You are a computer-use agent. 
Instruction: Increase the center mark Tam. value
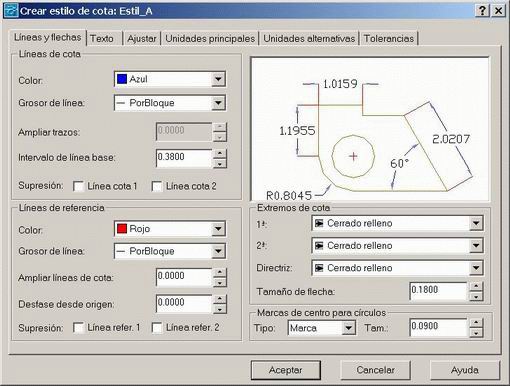[x=476, y=323]
